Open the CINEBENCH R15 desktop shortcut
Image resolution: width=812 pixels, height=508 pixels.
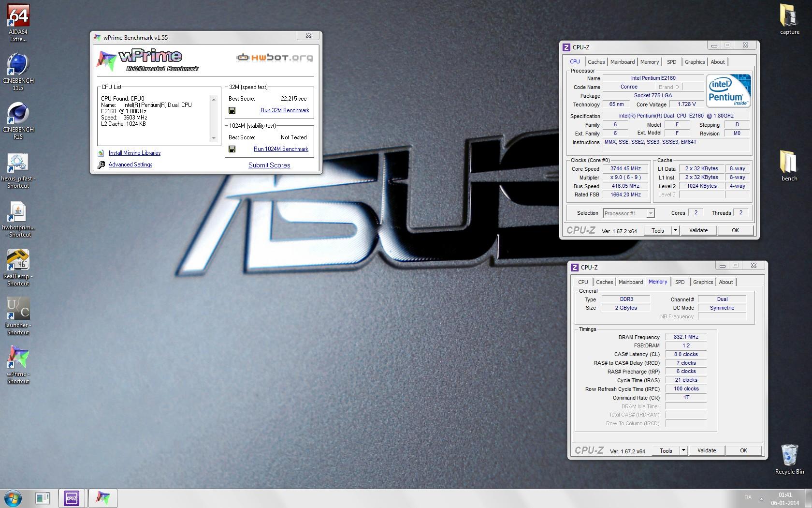[18, 121]
